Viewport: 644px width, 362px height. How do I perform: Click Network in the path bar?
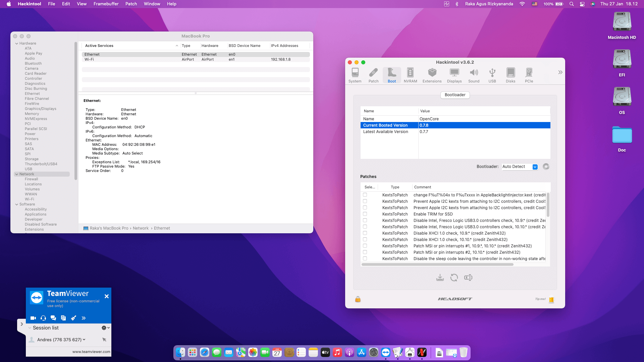(141, 228)
